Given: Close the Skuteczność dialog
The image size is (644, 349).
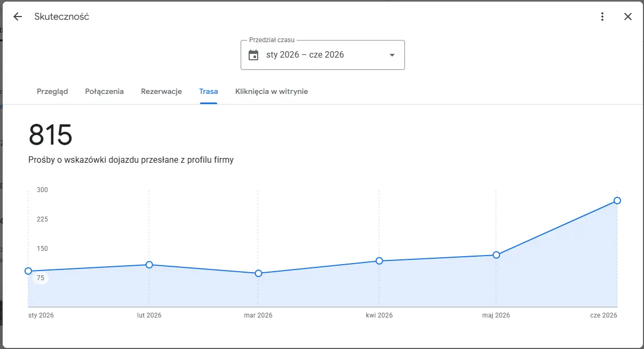Looking at the screenshot, I should [x=628, y=17].
